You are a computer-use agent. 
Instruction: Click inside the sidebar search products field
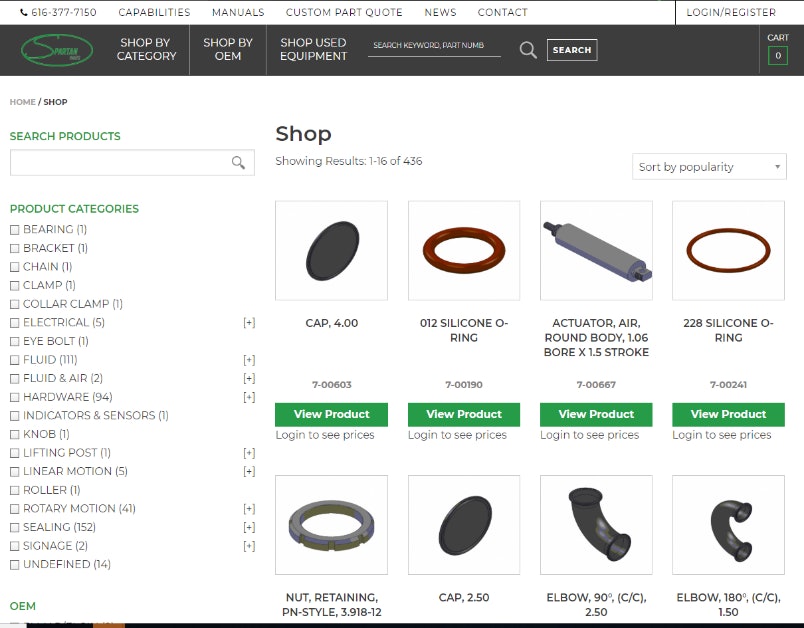(120, 162)
